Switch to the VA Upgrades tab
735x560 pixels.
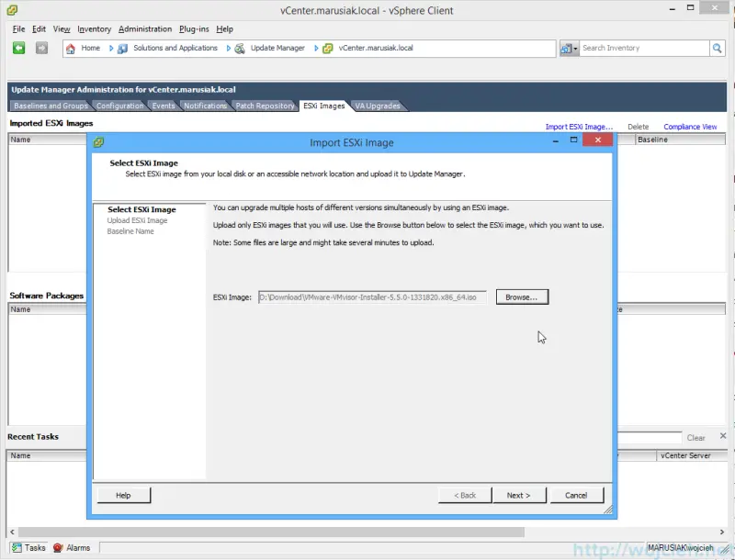[377, 106]
